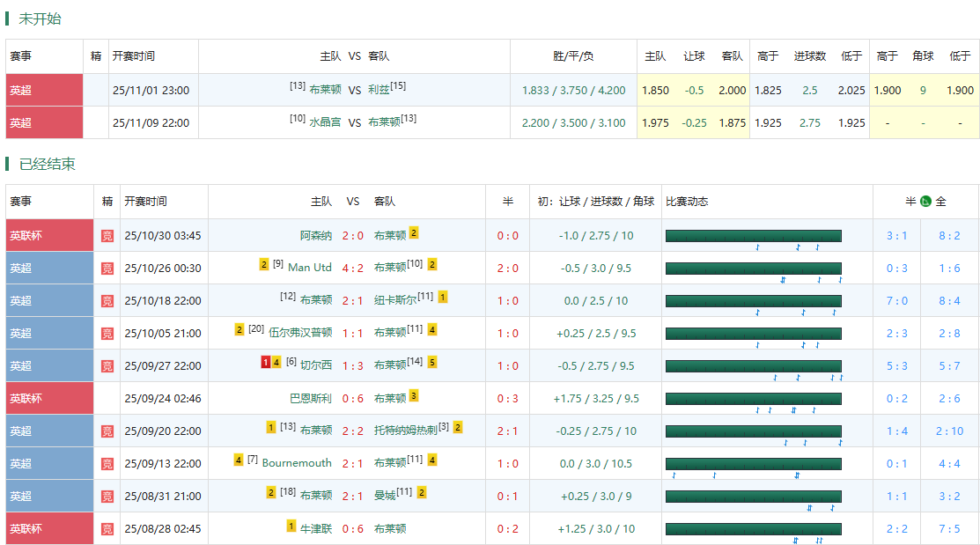Click the yellow card badge beside 牛津联

pyautogui.click(x=291, y=526)
